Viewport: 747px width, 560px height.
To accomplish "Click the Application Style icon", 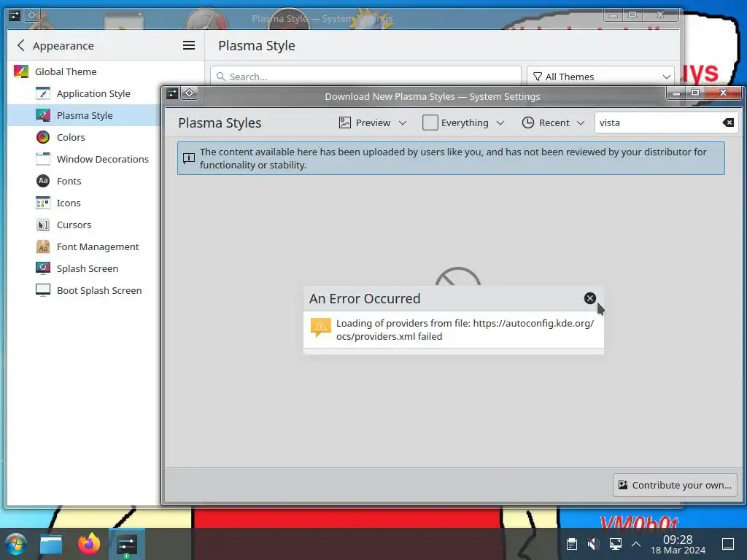I will pyautogui.click(x=43, y=93).
